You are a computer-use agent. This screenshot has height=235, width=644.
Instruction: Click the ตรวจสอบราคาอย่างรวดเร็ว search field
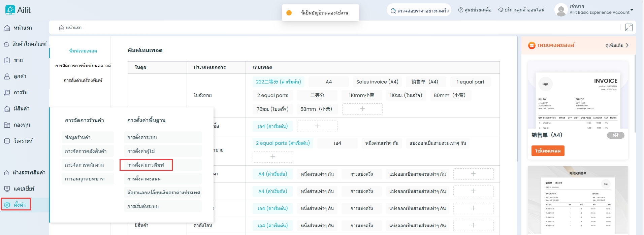pos(419,11)
